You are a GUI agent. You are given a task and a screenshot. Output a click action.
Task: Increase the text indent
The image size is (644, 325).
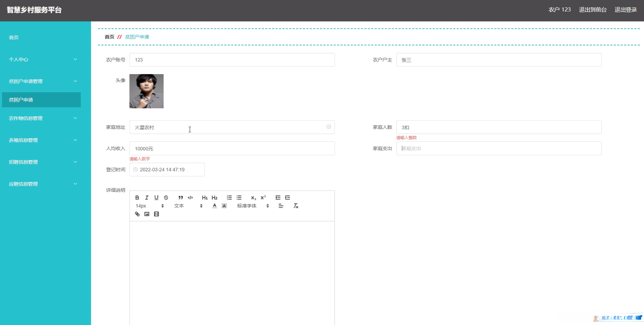[288, 198]
